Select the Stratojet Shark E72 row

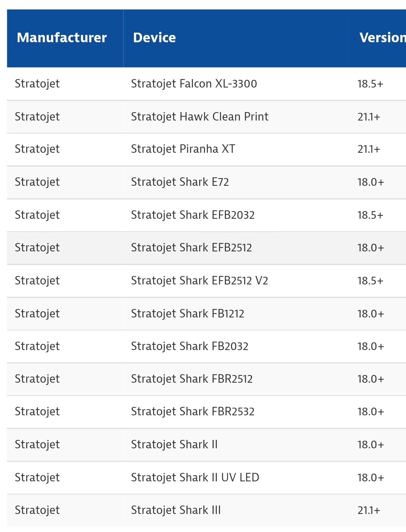click(x=206, y=182)
